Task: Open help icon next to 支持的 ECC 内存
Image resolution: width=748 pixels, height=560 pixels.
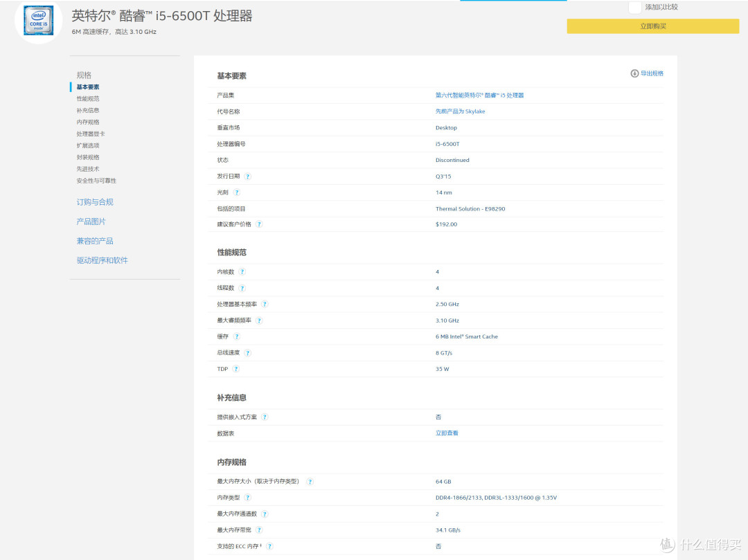Action: (x=269, y=546)
